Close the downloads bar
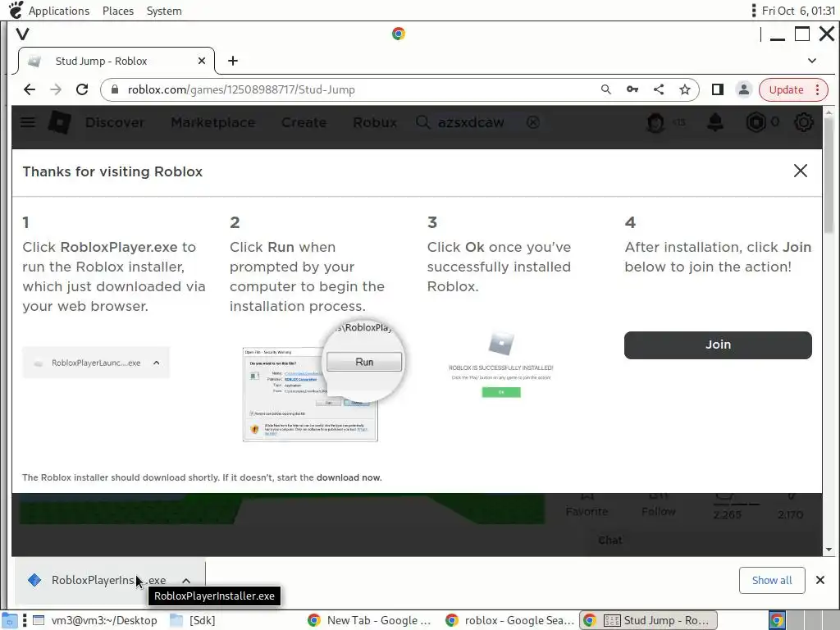The height and width of the screenshot is (630, 840). click(819, 580)
